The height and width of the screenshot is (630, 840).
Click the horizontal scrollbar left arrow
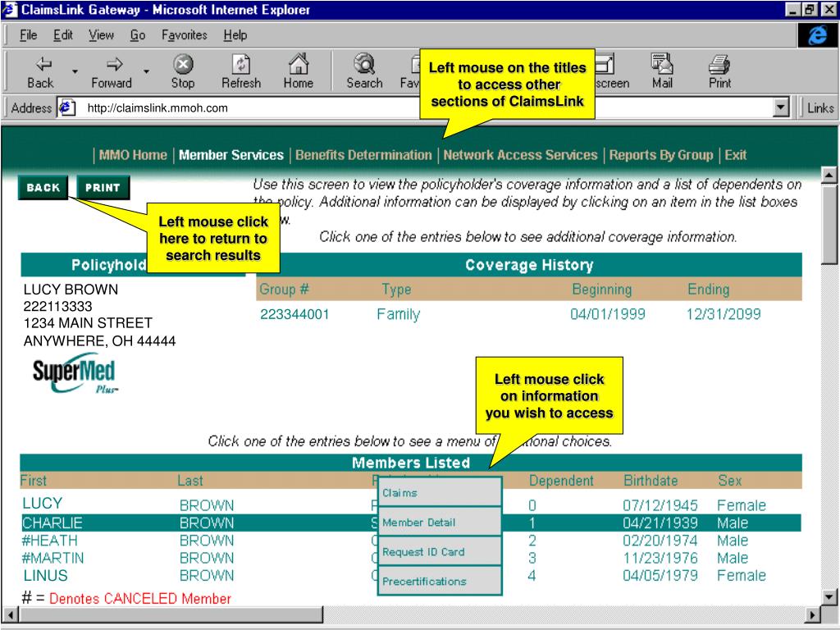click(9, 614)
